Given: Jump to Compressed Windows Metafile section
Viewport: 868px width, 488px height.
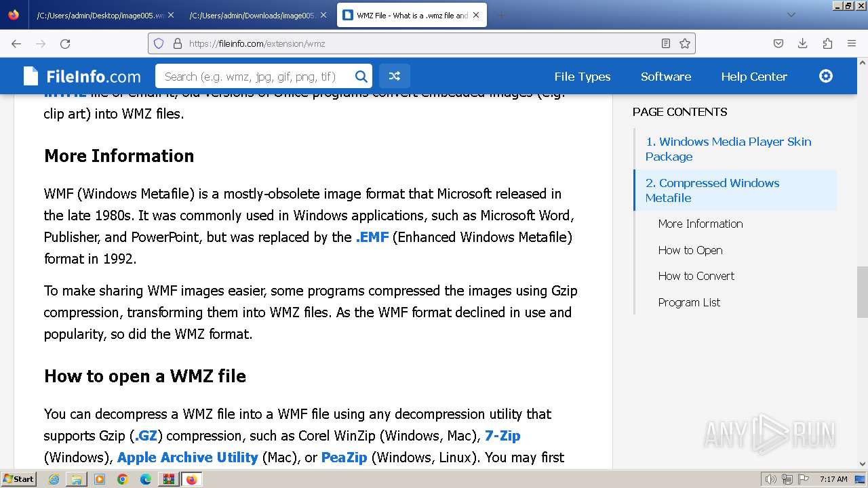Looking at the screenshot, I should [x=712, y=190].
